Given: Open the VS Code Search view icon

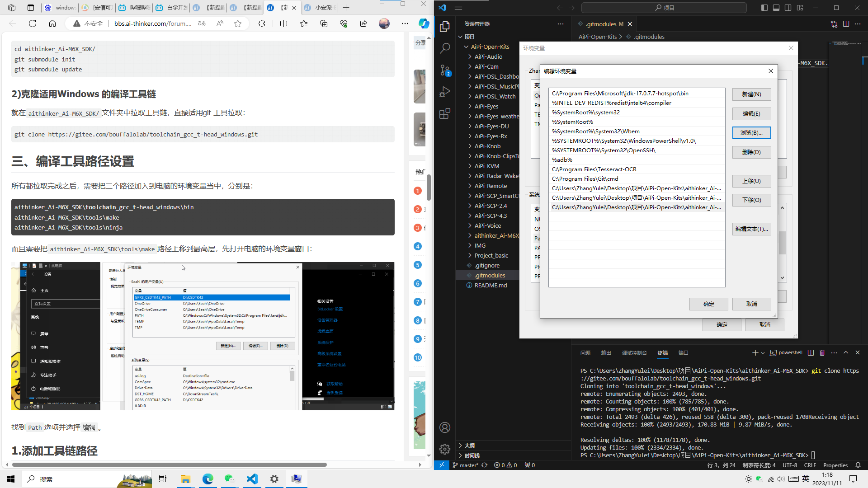Looking at the screenshot, I should [445, 48].
